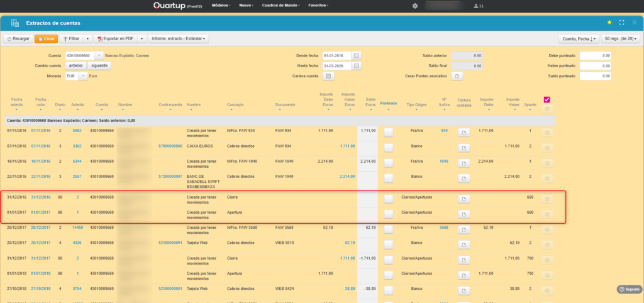Toggle the pink select-all checkbox in header

pyautogui.click(x=547, y=99)
